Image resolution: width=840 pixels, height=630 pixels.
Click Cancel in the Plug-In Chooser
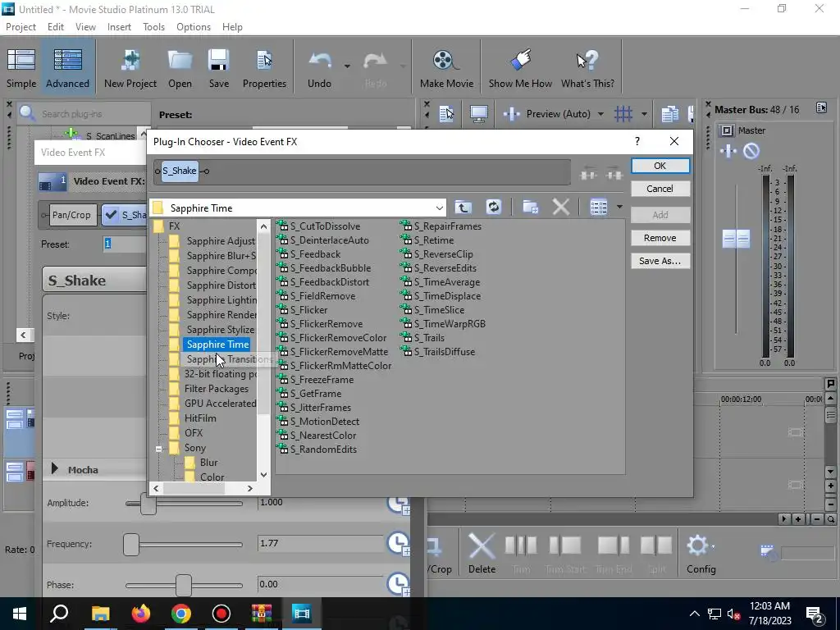[660, 189]
